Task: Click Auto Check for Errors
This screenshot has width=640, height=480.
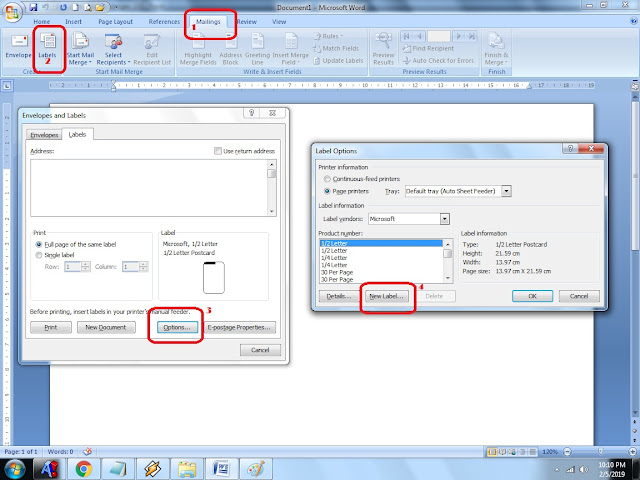Action: pyautogui.click(x=438, y=60)
